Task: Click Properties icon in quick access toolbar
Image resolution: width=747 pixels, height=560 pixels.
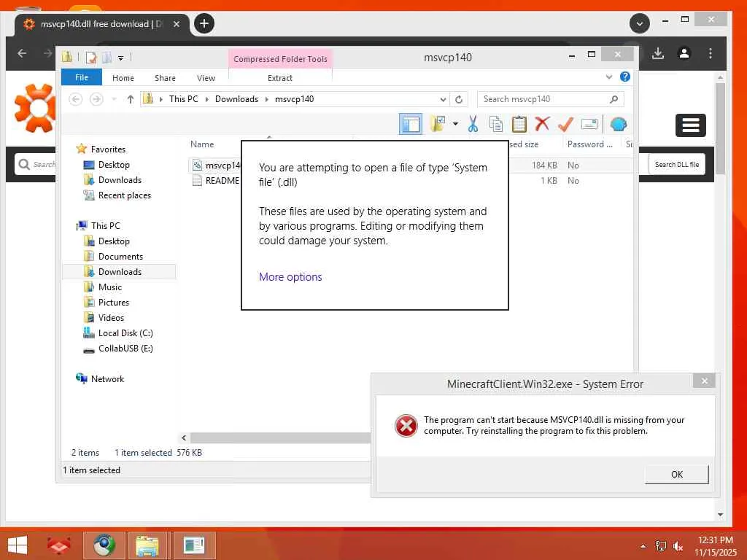Action: 91,58
